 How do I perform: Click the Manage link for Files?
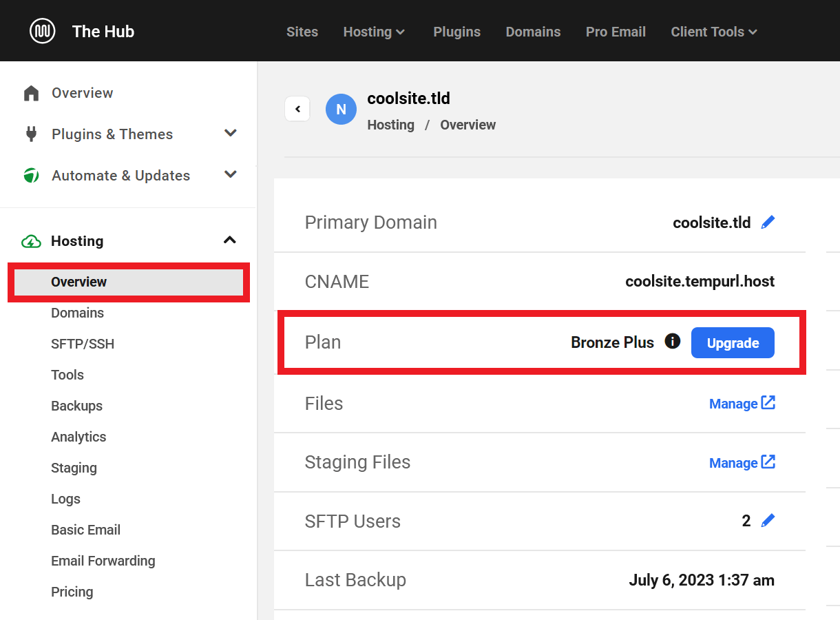pos(733,404)
